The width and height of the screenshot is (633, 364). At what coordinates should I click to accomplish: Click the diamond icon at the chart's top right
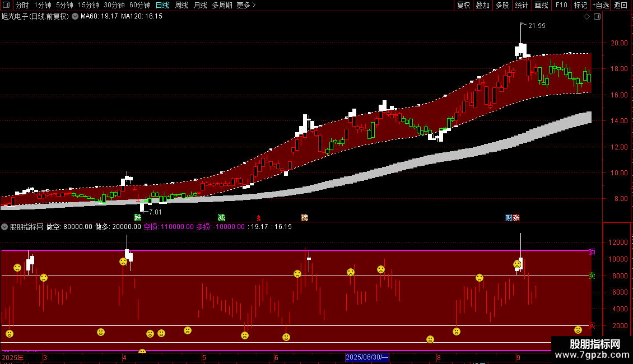pos(587,17)
